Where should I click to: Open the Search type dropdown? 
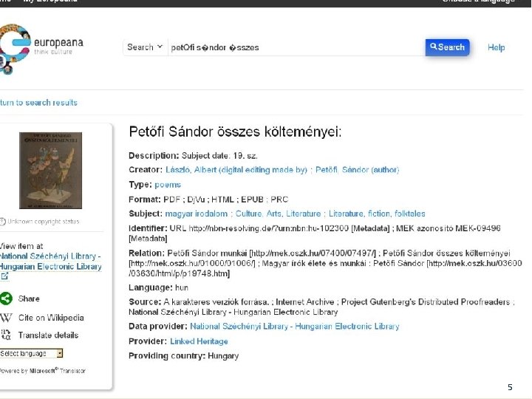tap(144, 47)
